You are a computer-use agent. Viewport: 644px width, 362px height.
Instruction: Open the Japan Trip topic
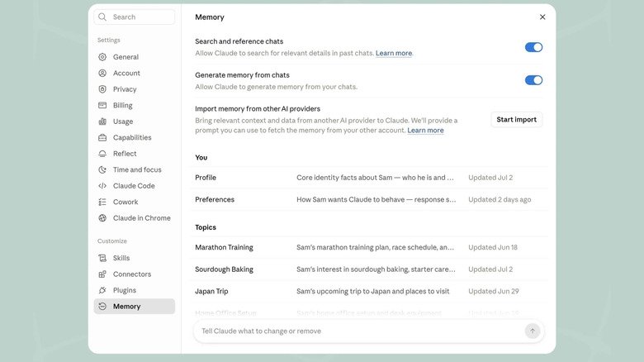point(369,291)
